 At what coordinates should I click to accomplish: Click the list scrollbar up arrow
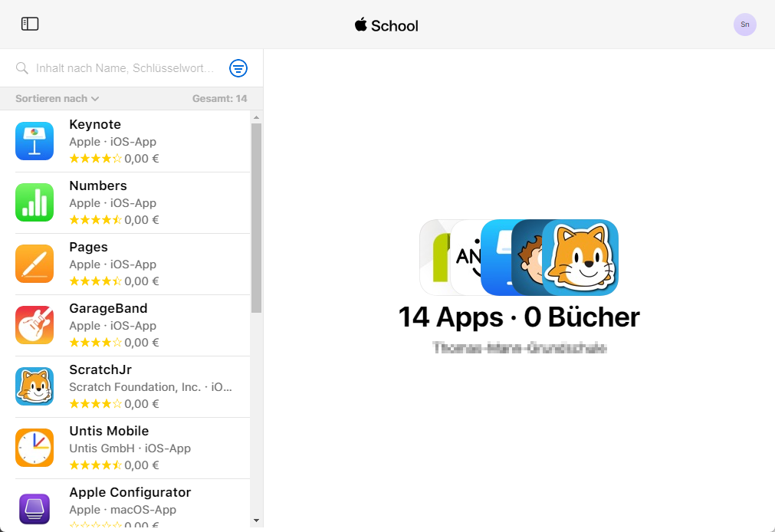pos(256,118)
